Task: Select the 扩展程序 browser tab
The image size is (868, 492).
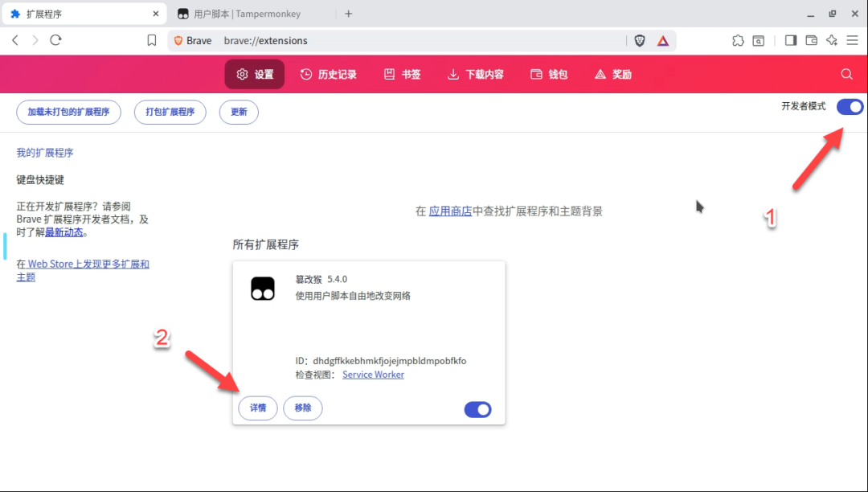Action: [x=84, y=14]
